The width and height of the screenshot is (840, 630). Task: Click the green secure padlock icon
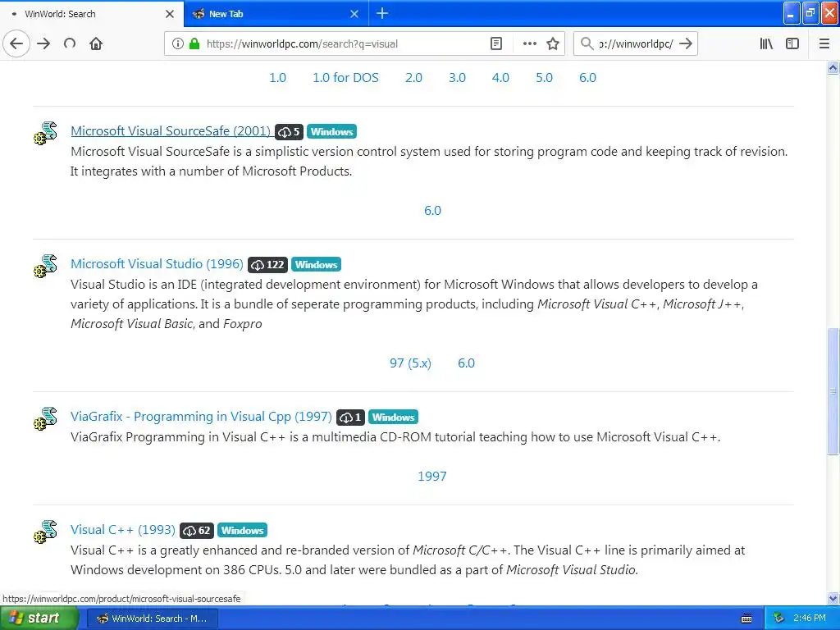[194, 43]
